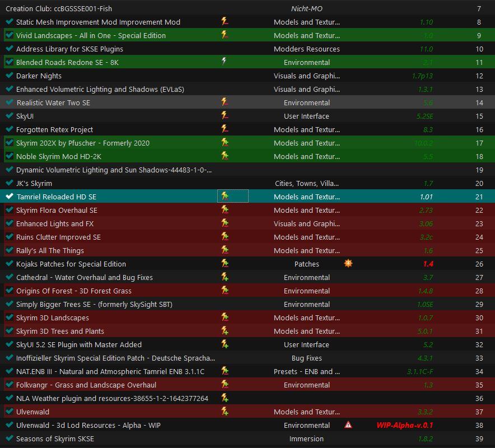Click Modders Resources category cell

[307, 49]
